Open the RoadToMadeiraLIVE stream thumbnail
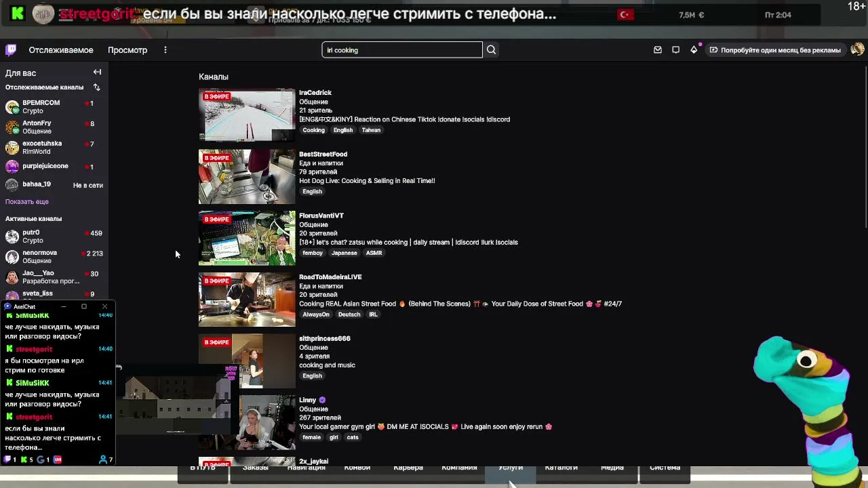The height and width of the screenshot is (488, 868). point(247,299)
